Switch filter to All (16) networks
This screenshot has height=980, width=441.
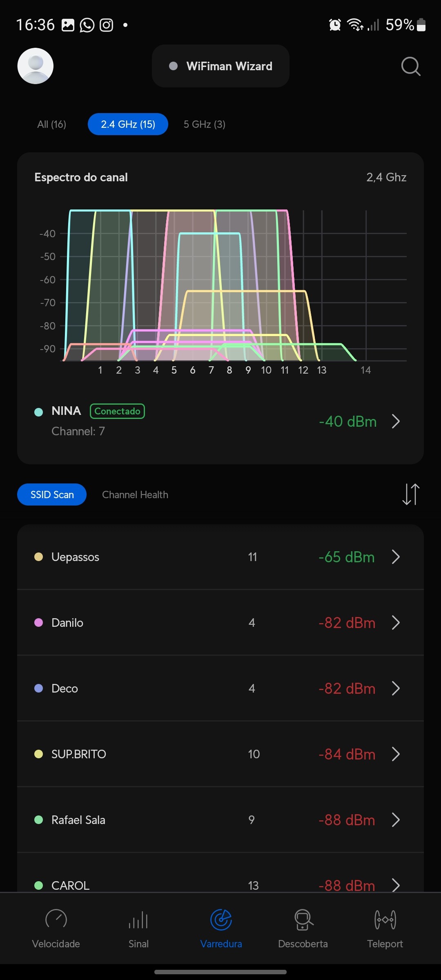(x=52, y=124)
